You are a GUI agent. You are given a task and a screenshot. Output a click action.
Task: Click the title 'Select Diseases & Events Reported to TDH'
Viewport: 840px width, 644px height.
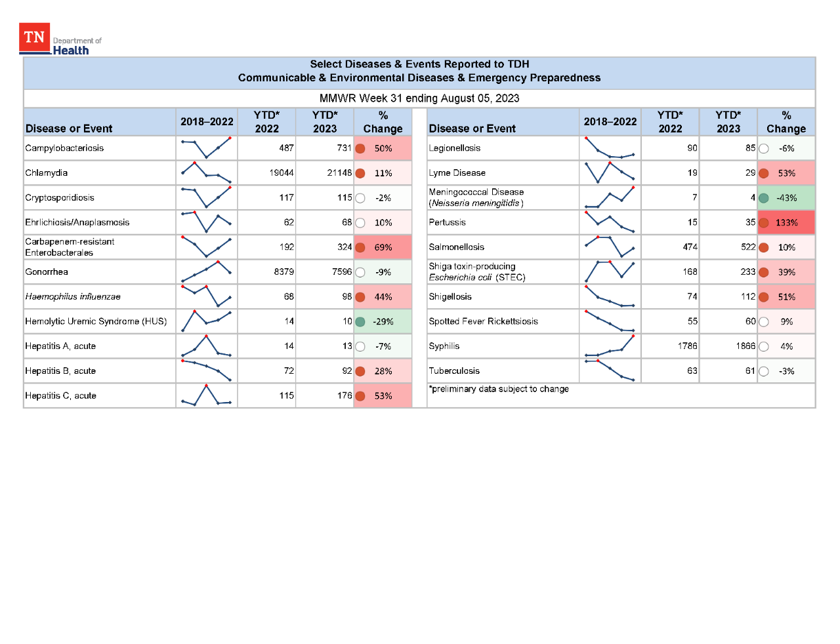click(x=419, y=64)
